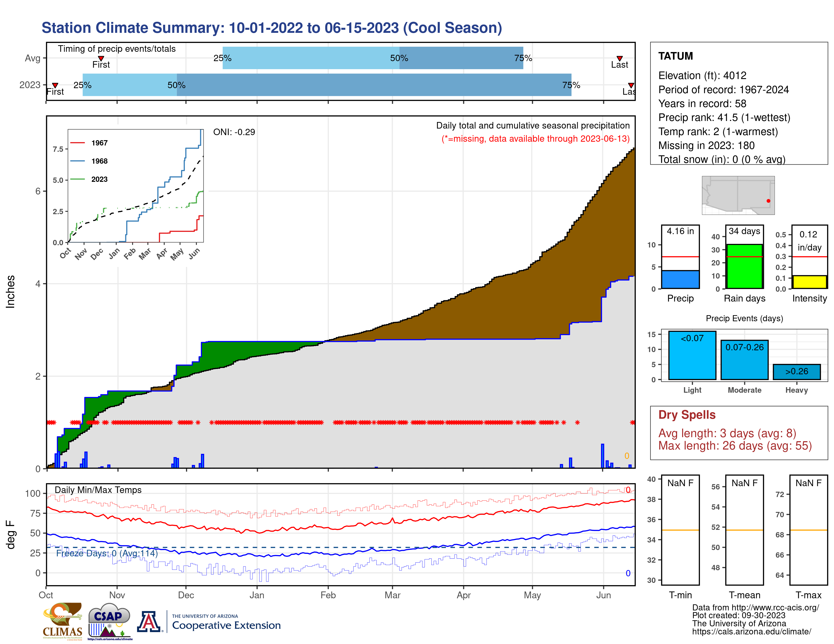The height and width of the screenshot is (644, 834).
Task: Click the yellow Intensity bar
Action: click(x=809, y=282)
